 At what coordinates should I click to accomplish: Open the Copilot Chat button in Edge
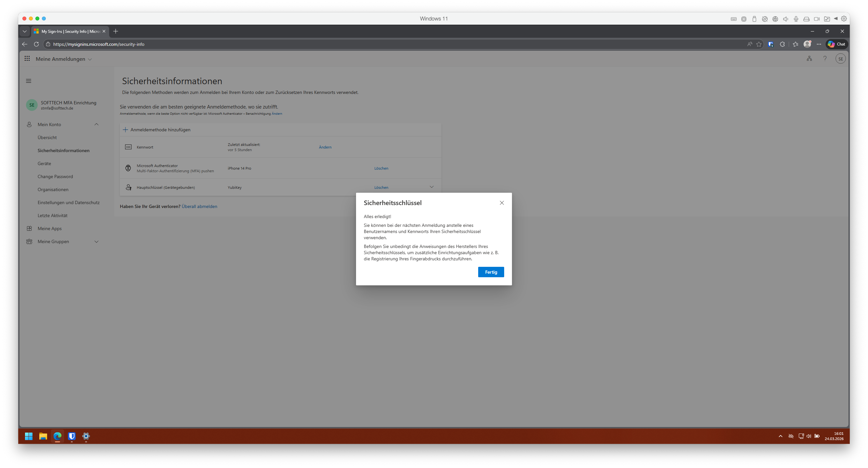[x=837, y=44]
